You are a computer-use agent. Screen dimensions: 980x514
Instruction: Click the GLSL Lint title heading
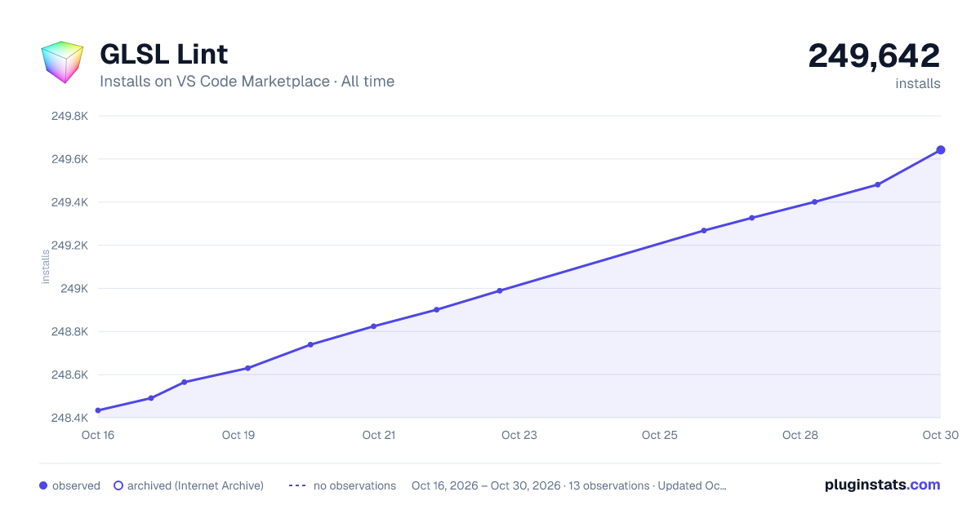tap(163, 54)
